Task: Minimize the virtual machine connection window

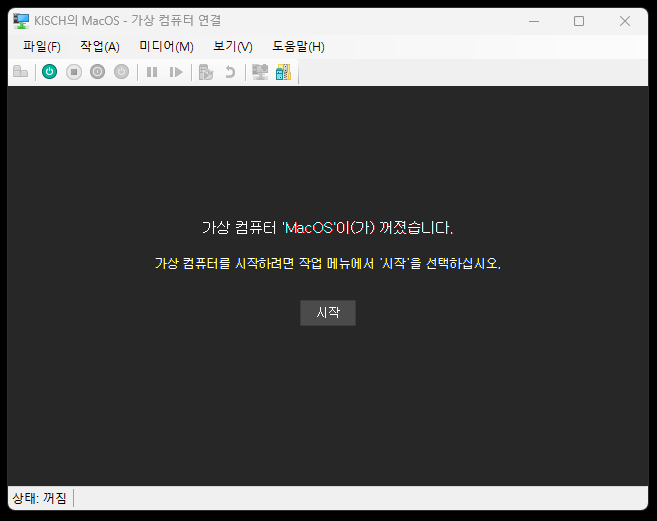Action: pyautogui.click(x=534, y=21)
